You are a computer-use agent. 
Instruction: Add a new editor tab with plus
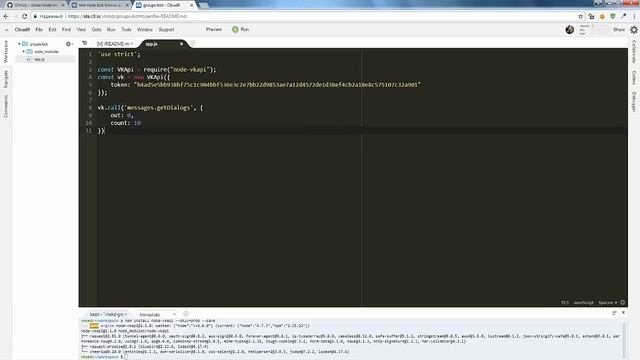pyautogui.click(x=193, y=43)
